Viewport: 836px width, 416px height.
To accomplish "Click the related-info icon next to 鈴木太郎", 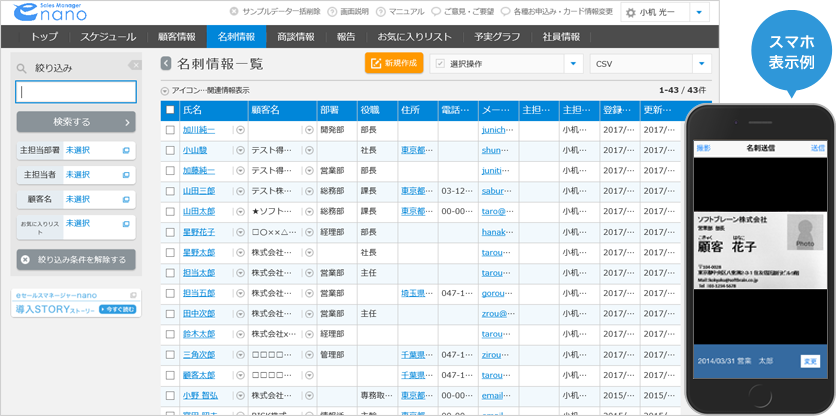I will click(x=240, y=334).
